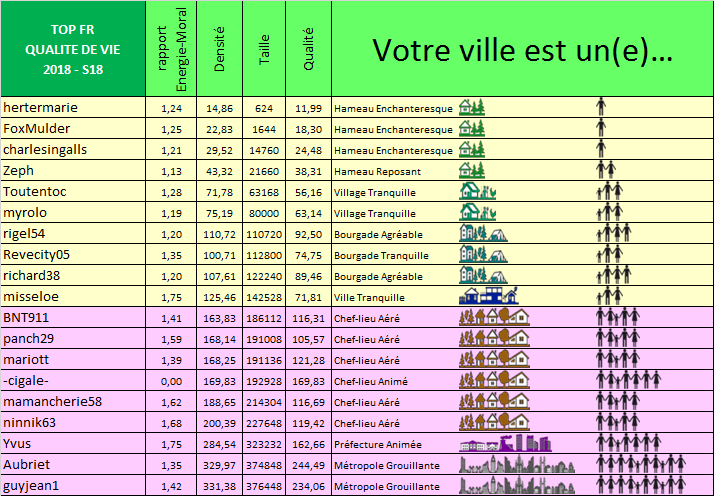Click the hamlet house icon in hertermarie's row
Image resolution: width=714 pixels, height=496 pixels.
pyautogui.click(x=472, y=107)
